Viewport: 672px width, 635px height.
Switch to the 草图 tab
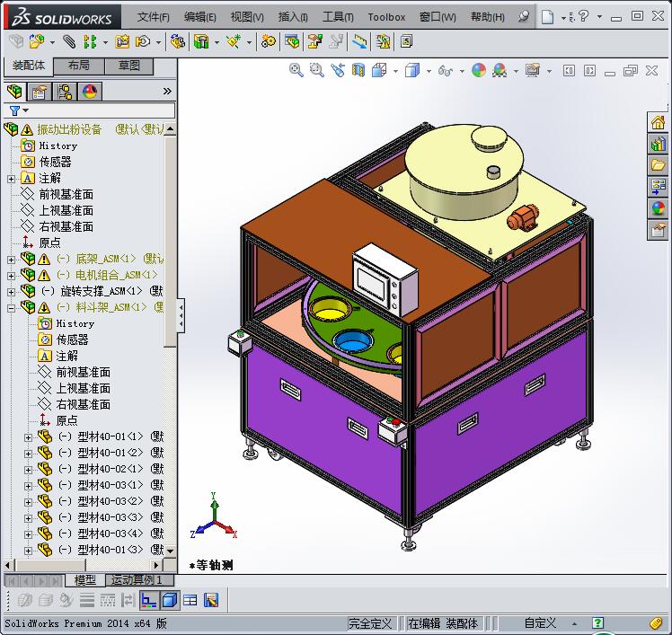128,66
